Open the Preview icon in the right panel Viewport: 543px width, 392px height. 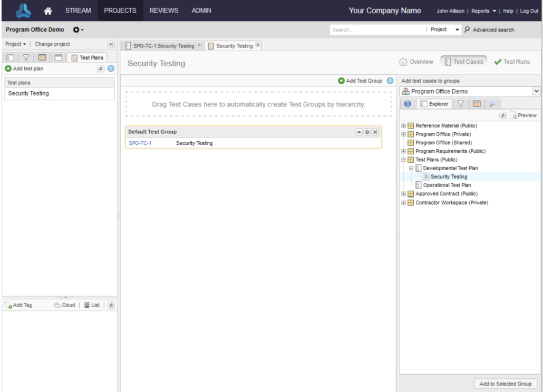[x=524, y=115]
